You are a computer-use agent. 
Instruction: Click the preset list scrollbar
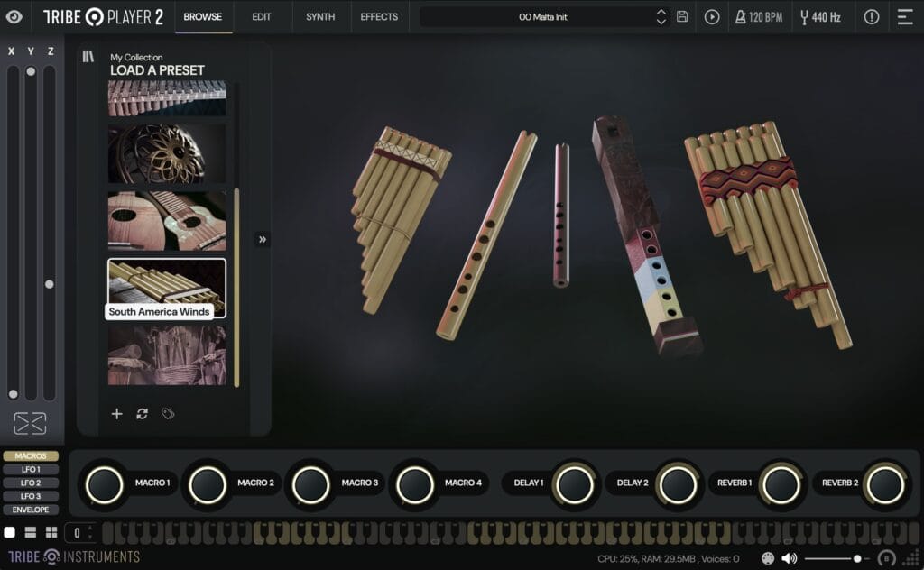pyautogui.click(x=237, y=288)
